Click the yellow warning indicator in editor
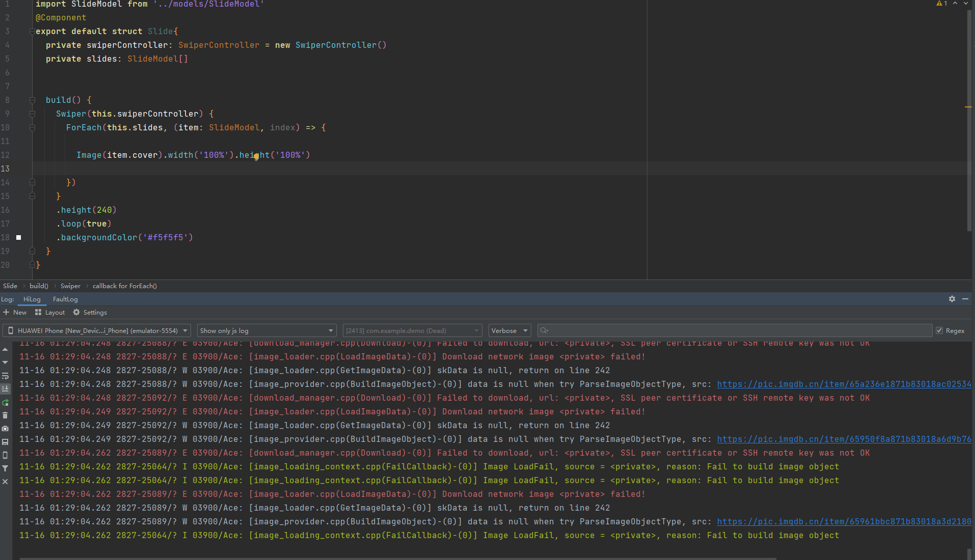The image size is (975, 560). [941, 4]
